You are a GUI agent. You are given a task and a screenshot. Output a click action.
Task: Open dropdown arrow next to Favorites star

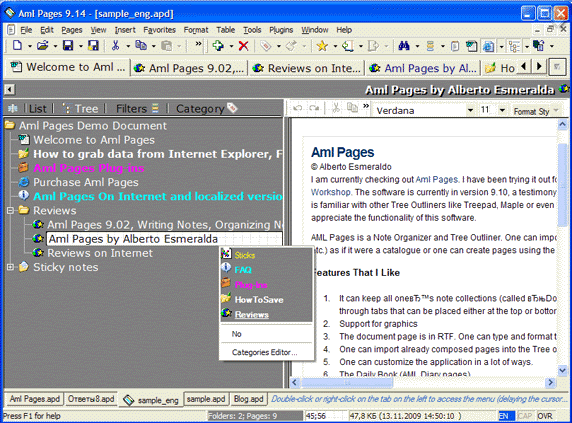335,46
